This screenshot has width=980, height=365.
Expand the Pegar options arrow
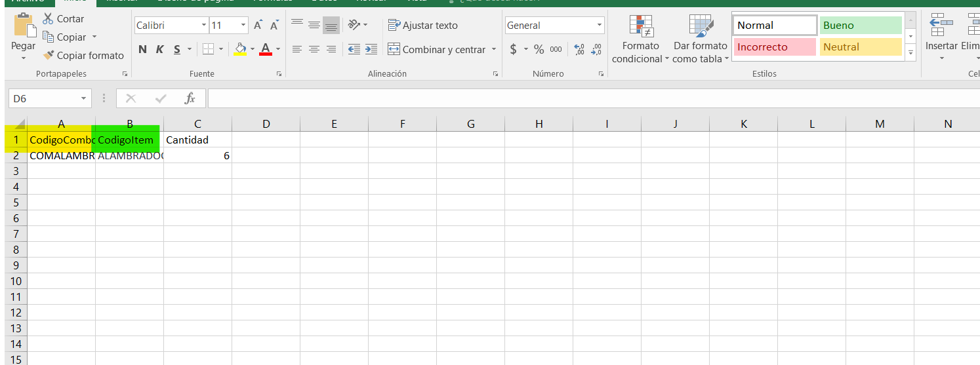click(24, 58)
